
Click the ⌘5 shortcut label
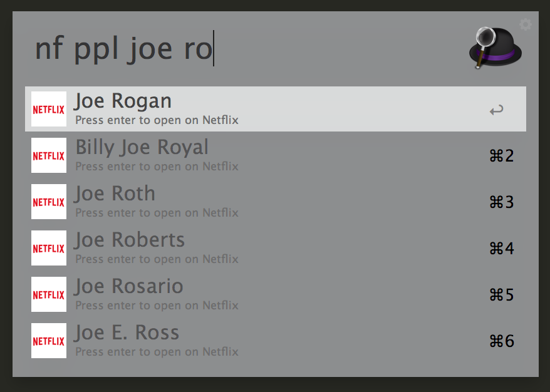pyautogui.click(x=501, y=295)
